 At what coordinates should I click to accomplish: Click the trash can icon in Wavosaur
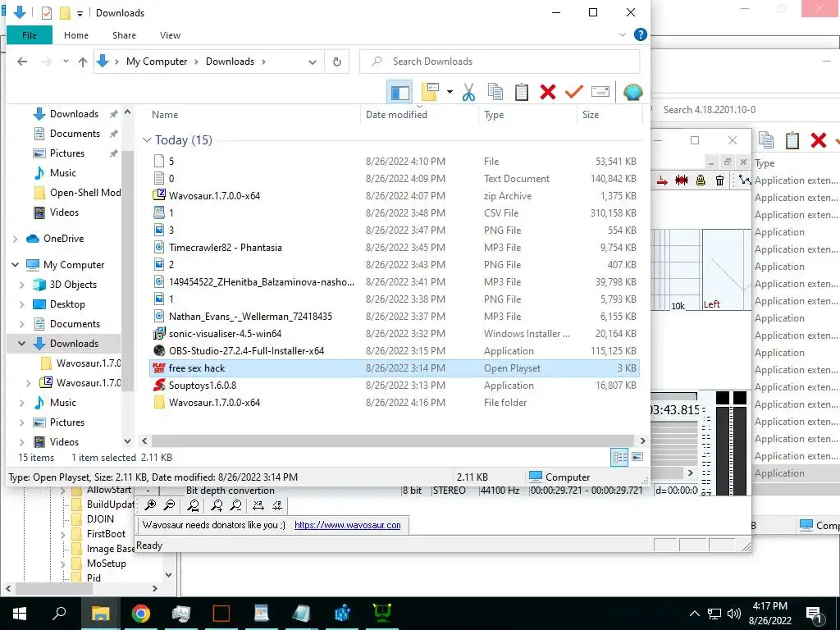pyautogui.click(x=719, y=180)
